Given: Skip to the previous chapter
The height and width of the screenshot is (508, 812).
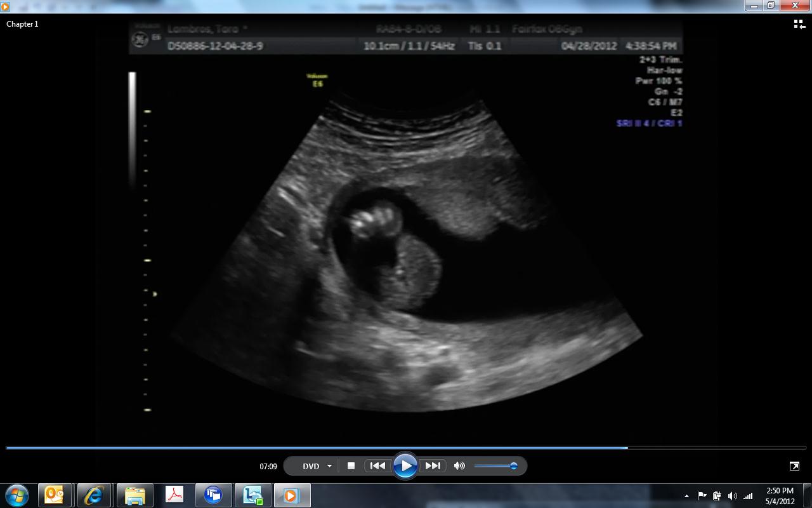Looking at the screenshot, I should [x=377, y=466].
